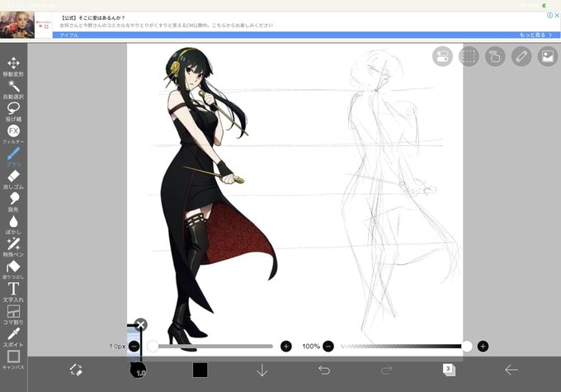
Task: Tap the down arrow to hide toolbar
Action: 262,370
